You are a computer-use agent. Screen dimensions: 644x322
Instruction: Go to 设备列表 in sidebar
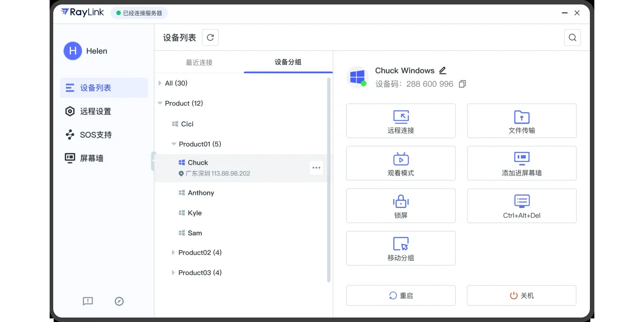(104, 88)
